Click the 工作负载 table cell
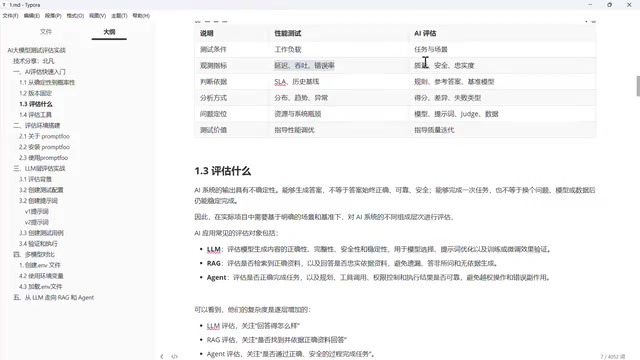 point(339,49)
